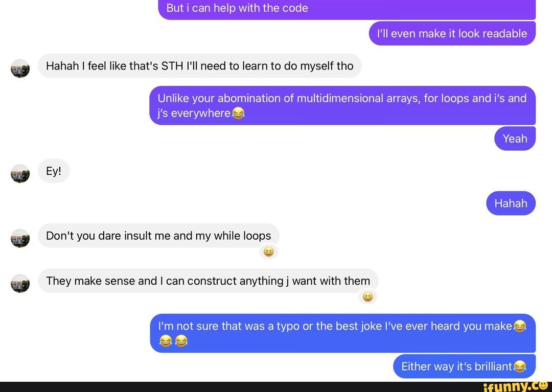The height and width of the screenshot is (392, 552).
Task: Select the 'But i can help with the code' bubble
Action: (x=347, y=10)
